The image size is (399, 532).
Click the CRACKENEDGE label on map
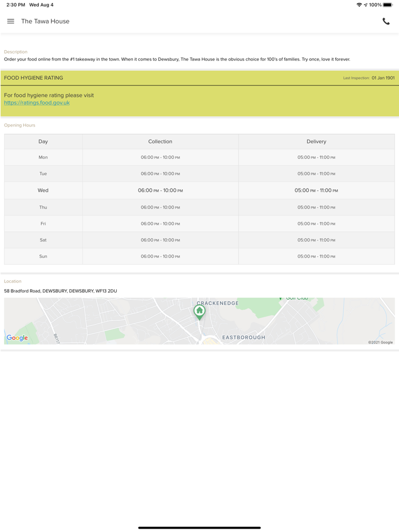click(218, 303)
